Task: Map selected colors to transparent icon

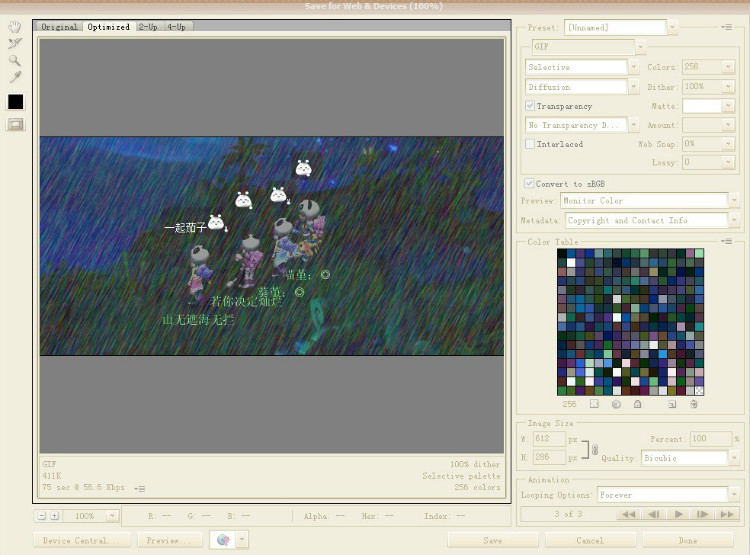Action: click(594, 404)
